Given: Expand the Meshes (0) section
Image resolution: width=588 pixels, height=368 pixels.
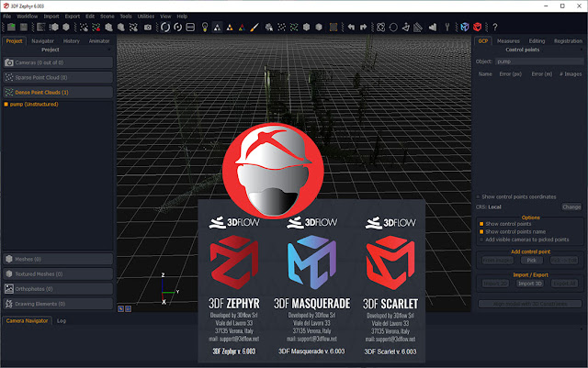Looking at the screenshot, I should point(58,259).
